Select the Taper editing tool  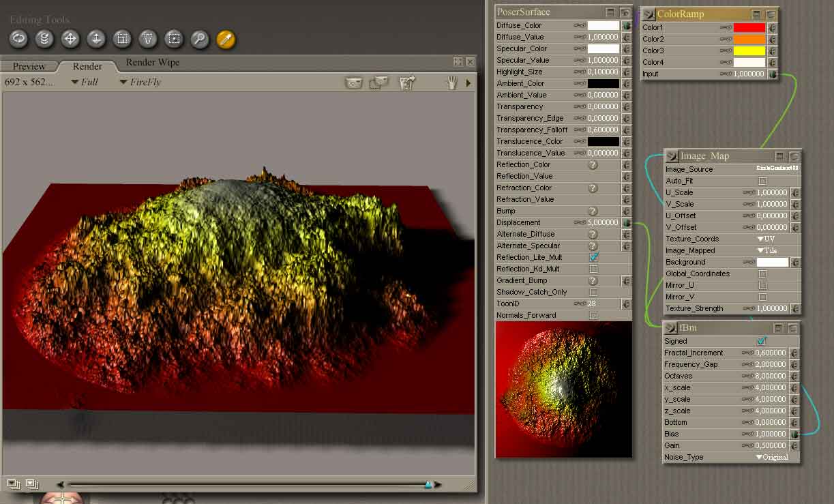tap(148, 39)
